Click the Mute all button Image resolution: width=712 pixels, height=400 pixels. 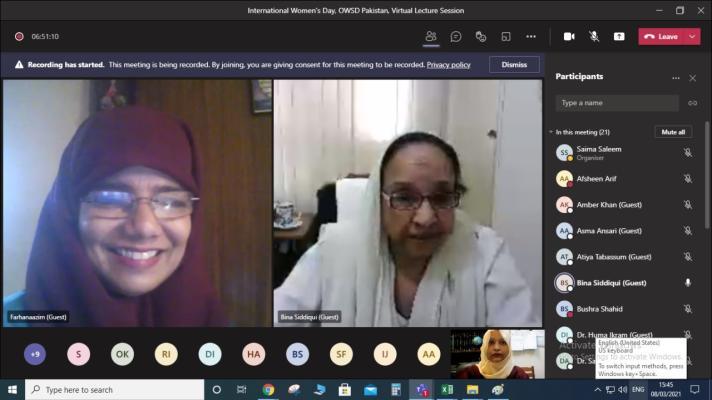click(673, 132)
